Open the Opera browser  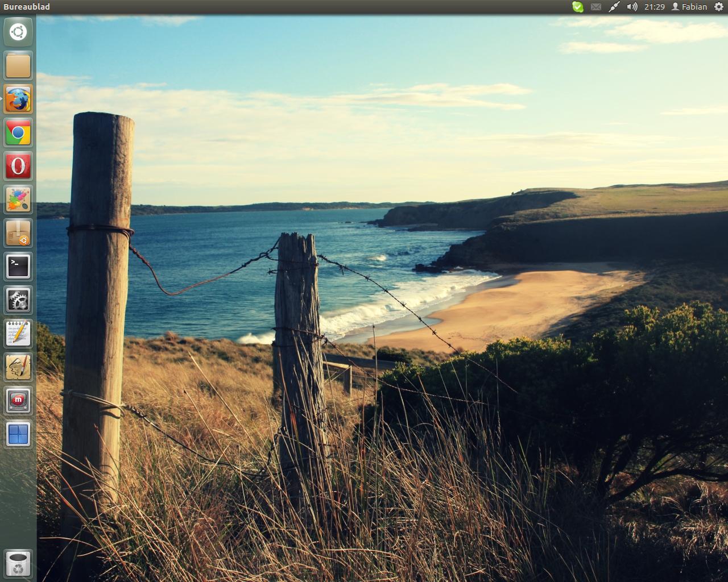(18, 167)
